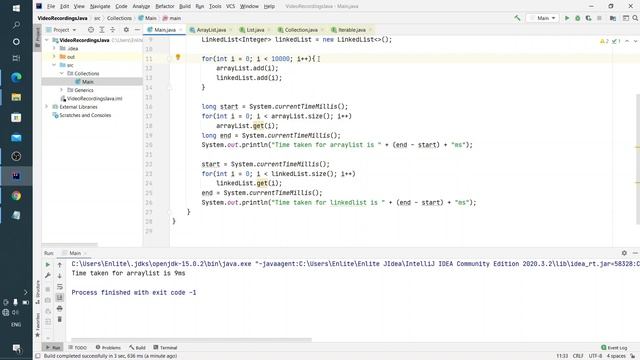Image resolution: width=640 pixels, height=360 pixels.
Task: Click the intention light bulb on line 11
Action: tap(178, 57)
